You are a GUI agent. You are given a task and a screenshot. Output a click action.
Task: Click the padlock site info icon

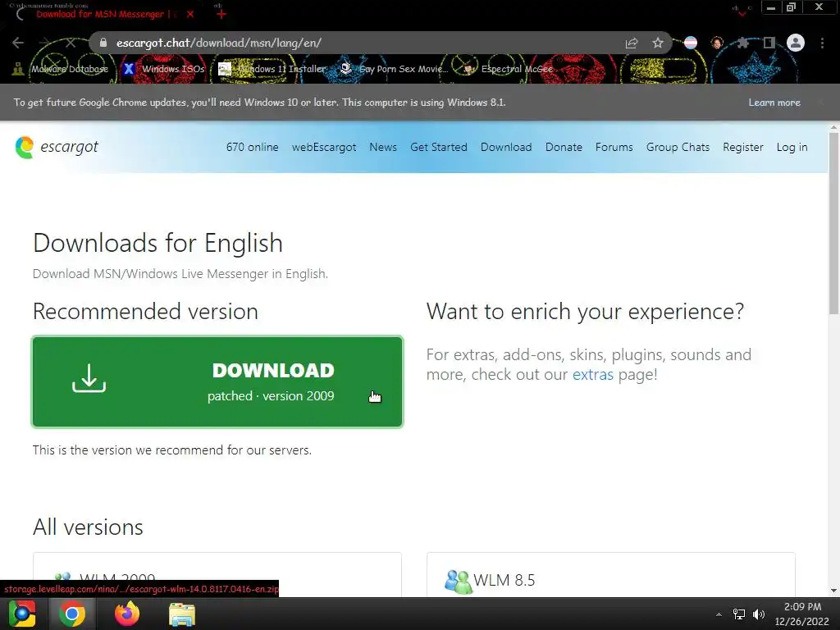[103, 43]
